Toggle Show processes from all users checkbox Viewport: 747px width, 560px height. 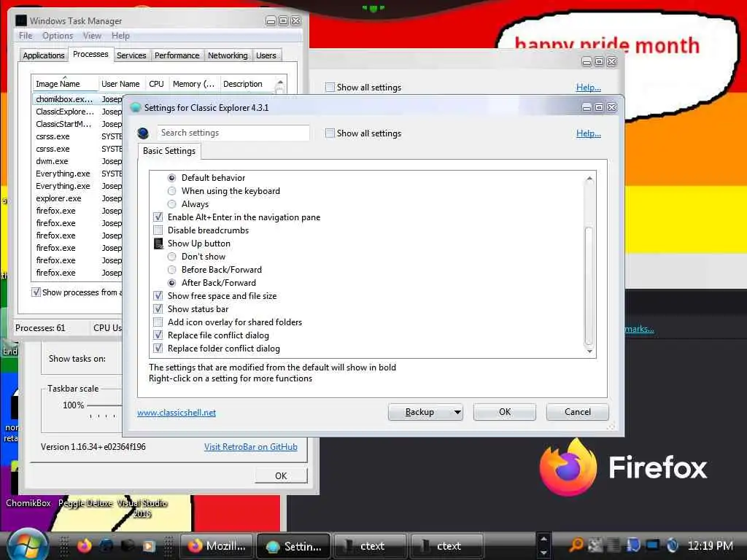tap(36, 292)
